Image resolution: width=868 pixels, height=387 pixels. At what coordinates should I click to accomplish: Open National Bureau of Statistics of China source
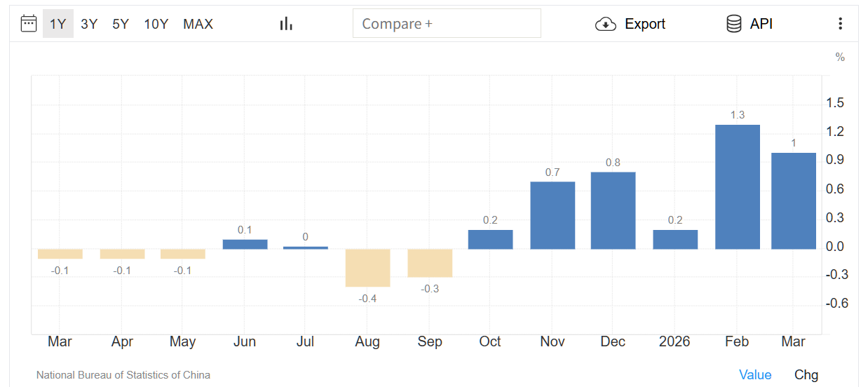pos(123,375)
